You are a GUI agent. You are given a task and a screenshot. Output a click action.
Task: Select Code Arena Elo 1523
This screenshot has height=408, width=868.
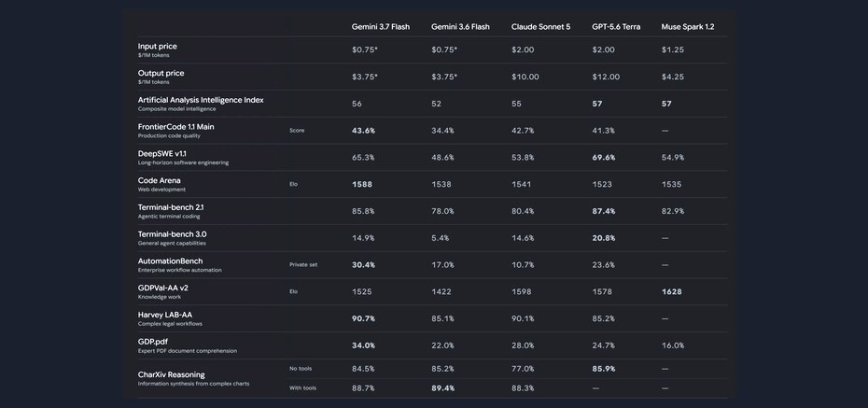pyautogui.click(x=602, y=184)
